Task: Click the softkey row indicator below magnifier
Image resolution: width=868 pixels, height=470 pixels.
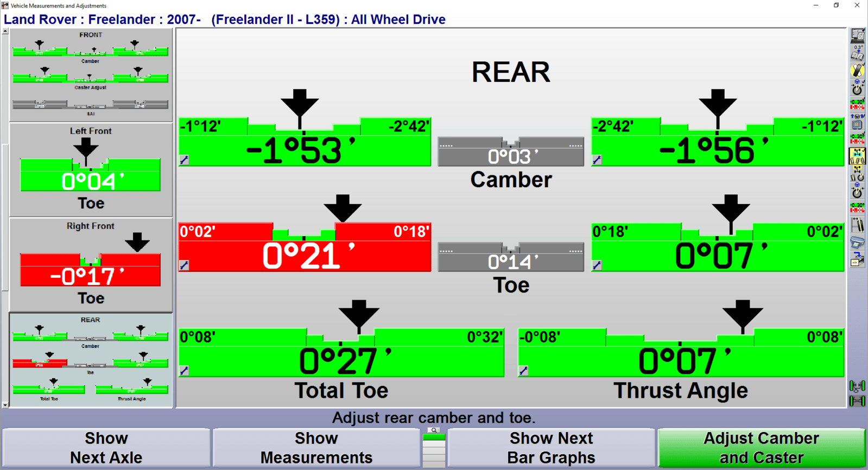Action: (434, 450)
